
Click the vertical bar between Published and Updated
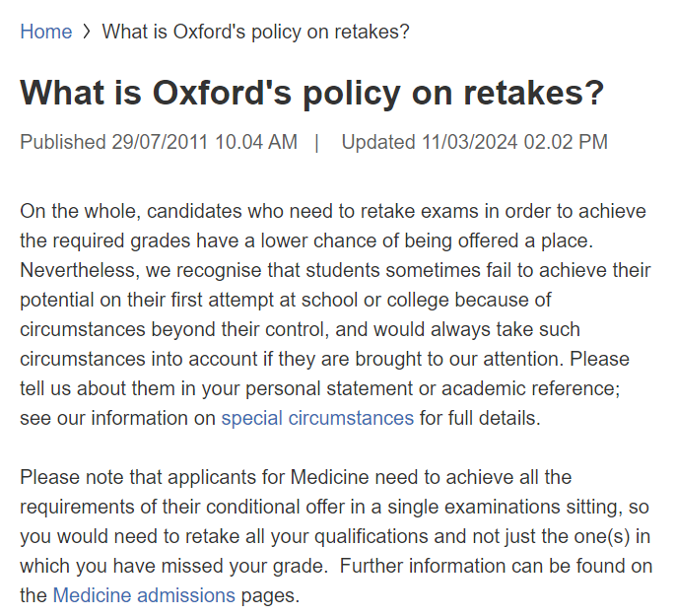tap(317, 142)
